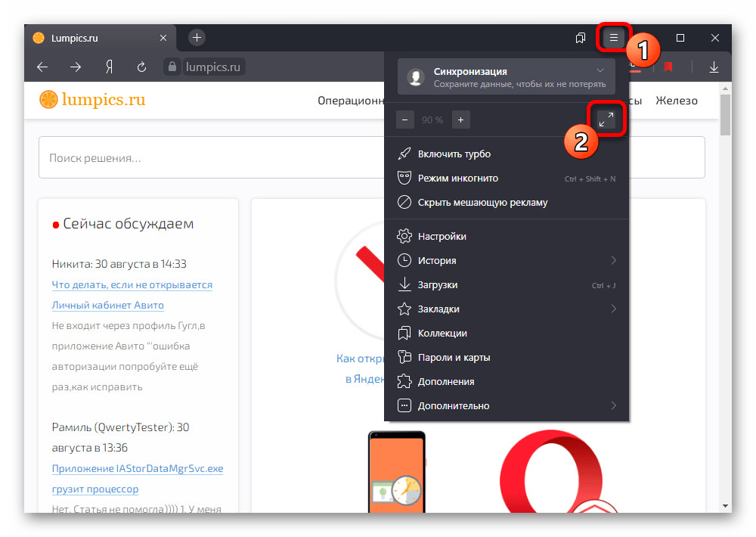The width and height of the screenshot is (756, 537).
Task: Select 'Пароли и карты' menu item
Action: (x=454, y=358)
